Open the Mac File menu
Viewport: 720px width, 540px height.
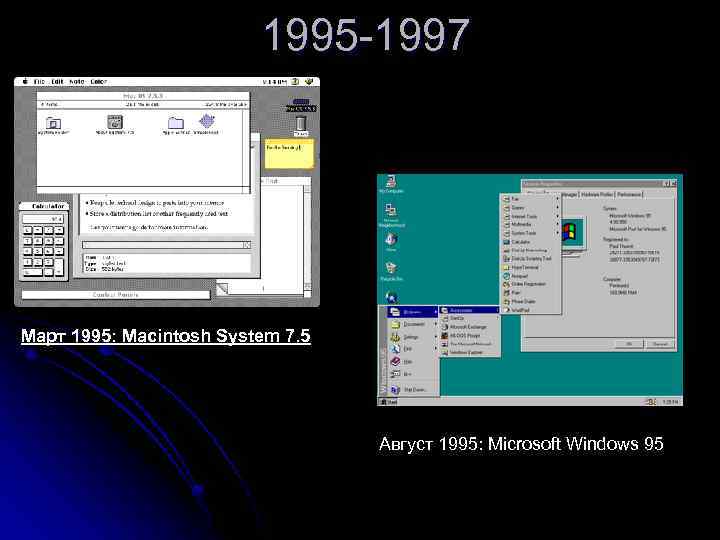click(39, 82)
